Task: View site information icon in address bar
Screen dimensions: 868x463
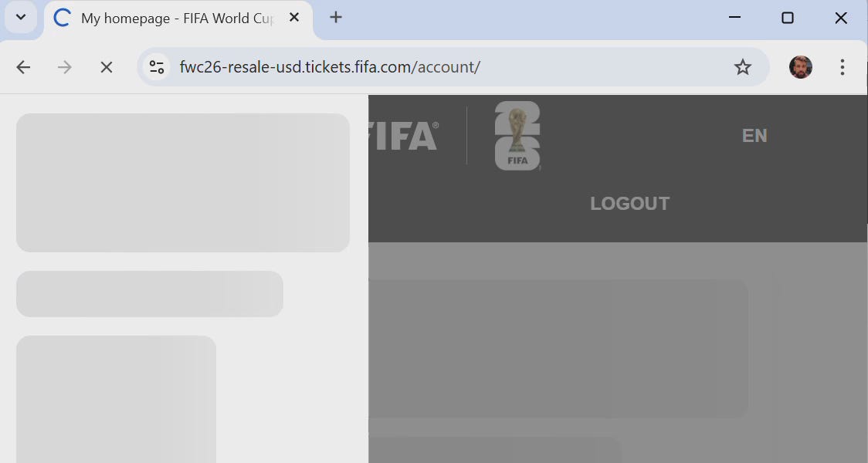Action: [157, 67]
